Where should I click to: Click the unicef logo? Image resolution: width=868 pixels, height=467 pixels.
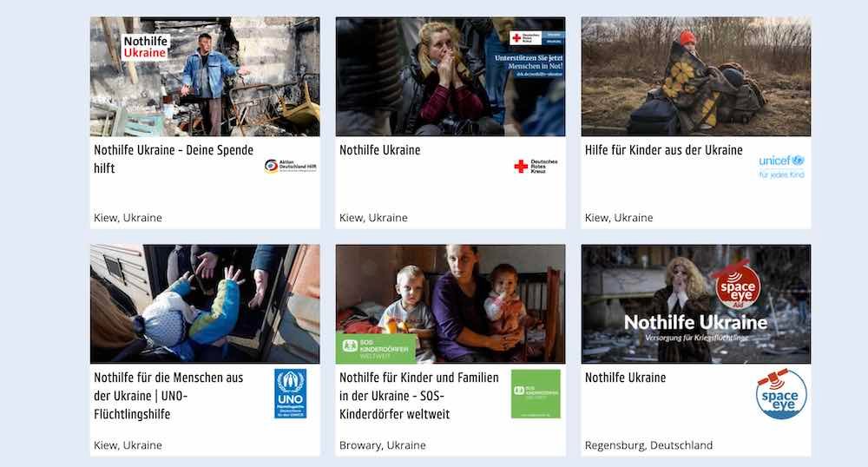781,167
